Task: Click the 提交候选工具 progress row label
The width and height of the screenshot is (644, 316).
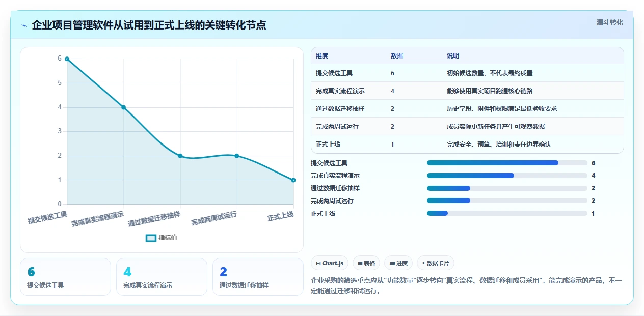Action: pyautogui.click(x=329, y=163)
